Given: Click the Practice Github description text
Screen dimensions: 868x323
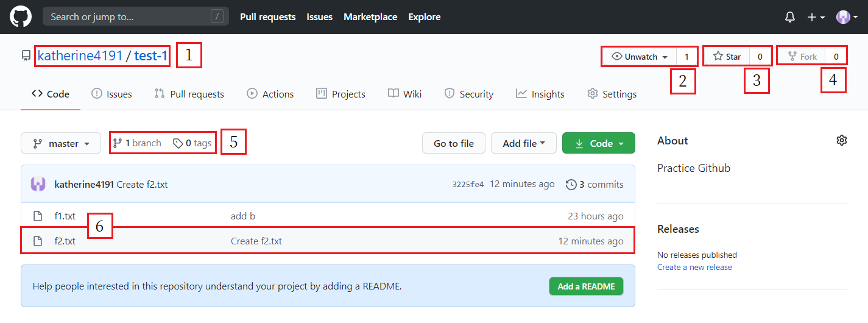Looking at the screenshot, I should 694,168.
